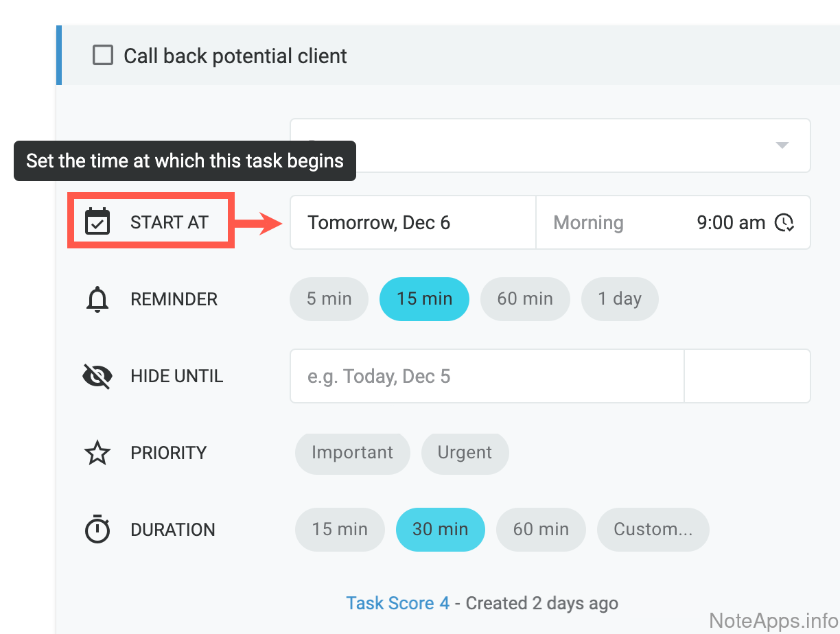Screen dimensions: 840x634
Task: Select the 5 min reminder option
Action: (x=329, y=299)
